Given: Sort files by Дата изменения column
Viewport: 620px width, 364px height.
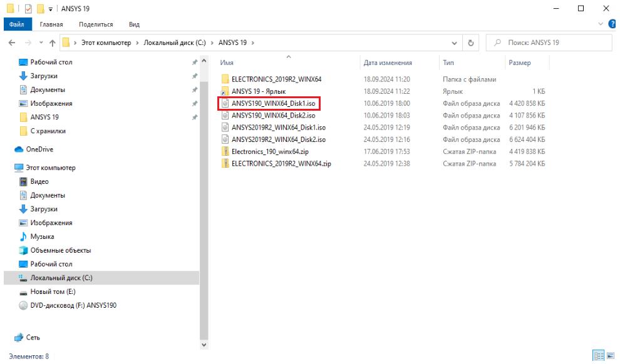Looking at the screenshot, I should pos(388,63).
